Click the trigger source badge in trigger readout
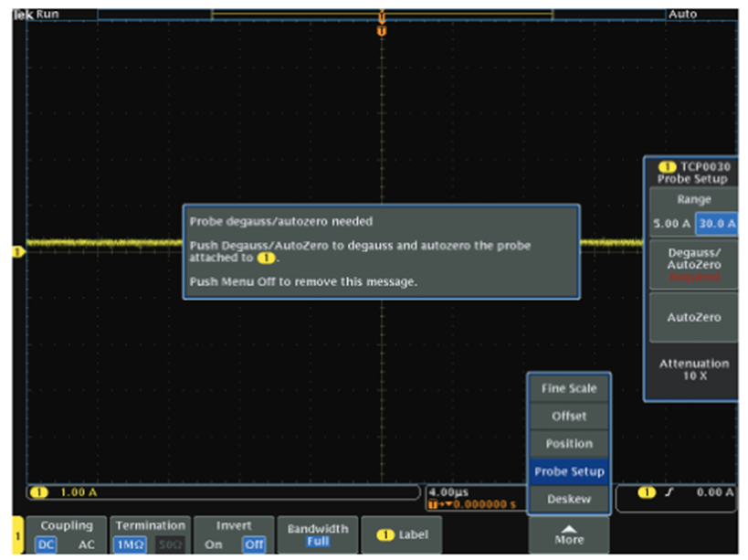This screenshot has width=748, height=560. pyautogui.click(x=647, y=492)
